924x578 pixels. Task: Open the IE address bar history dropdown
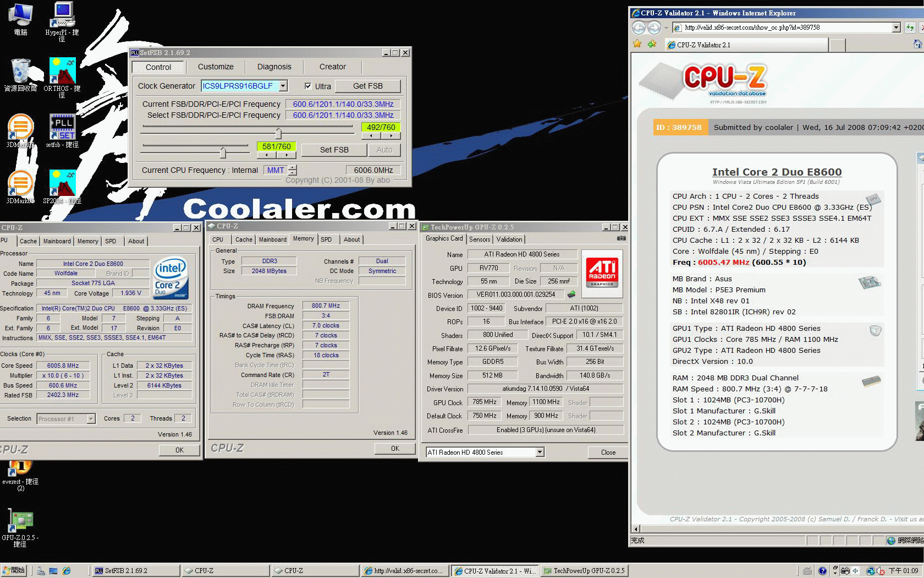tap(896, 28)
